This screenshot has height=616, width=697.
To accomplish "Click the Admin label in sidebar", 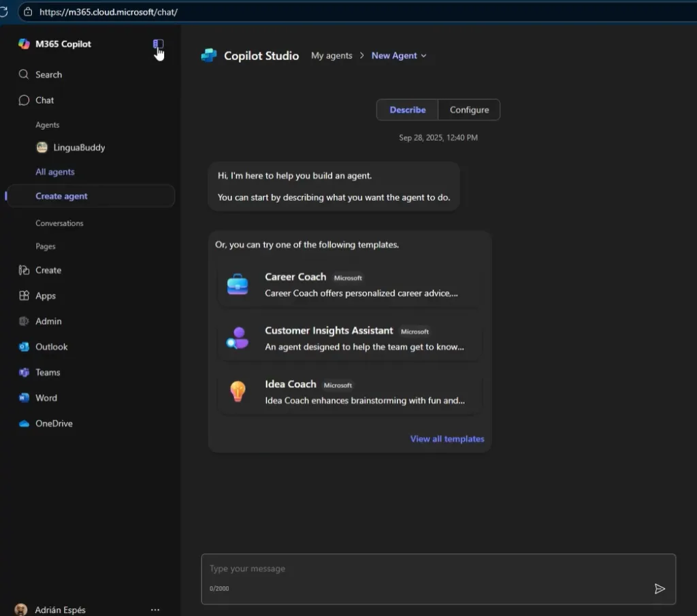I will coord(48,321).
